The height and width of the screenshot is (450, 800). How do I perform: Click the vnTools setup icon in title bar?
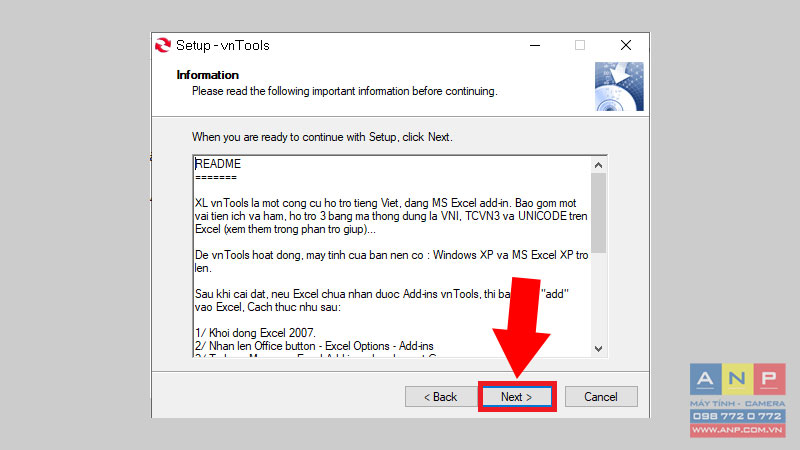[x=163, y=45]
